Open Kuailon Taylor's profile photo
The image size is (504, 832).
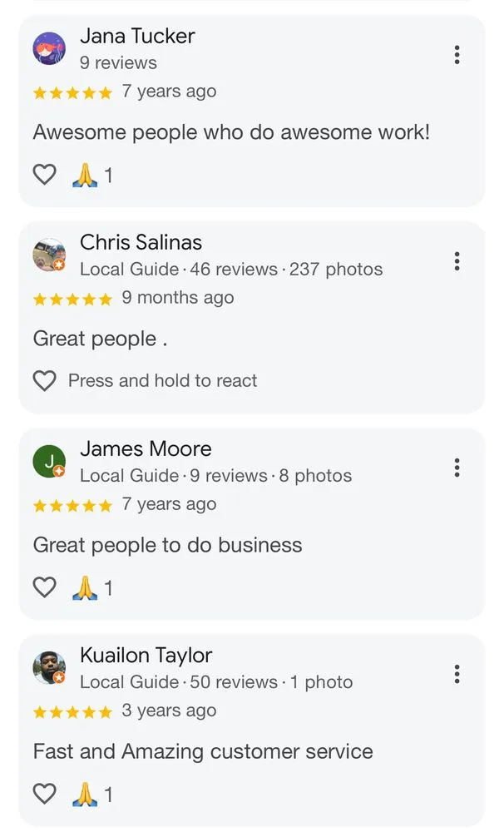[49, 667]
